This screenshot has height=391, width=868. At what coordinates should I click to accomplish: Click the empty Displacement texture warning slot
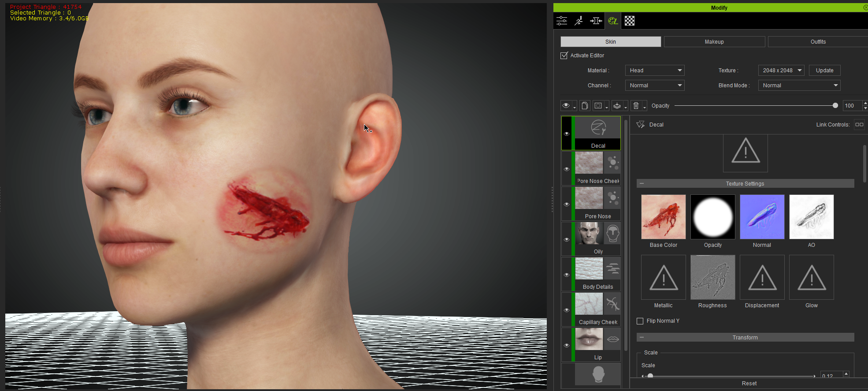click(x=762, y=277)
